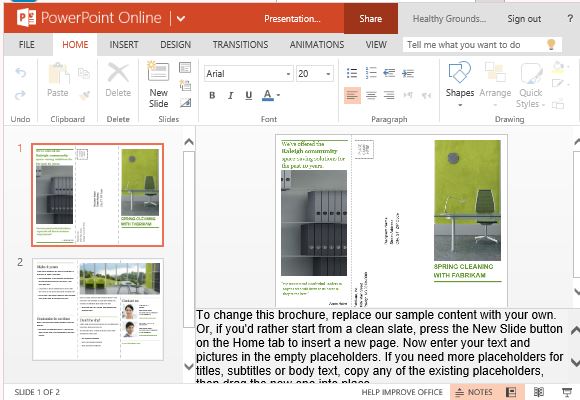Screen dimensions: 580x400
Task: Click the Duplicate Slide icon
Action: click(185, 85)
